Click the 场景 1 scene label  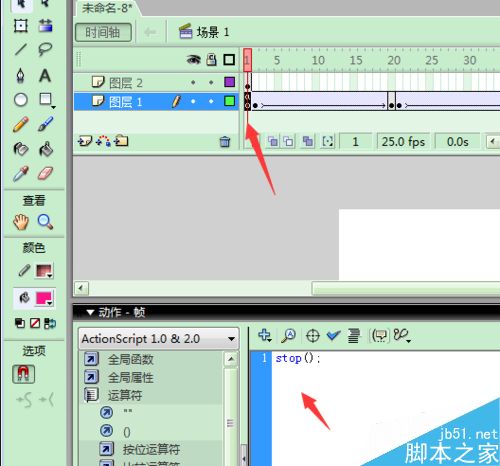tap(213, 32)
